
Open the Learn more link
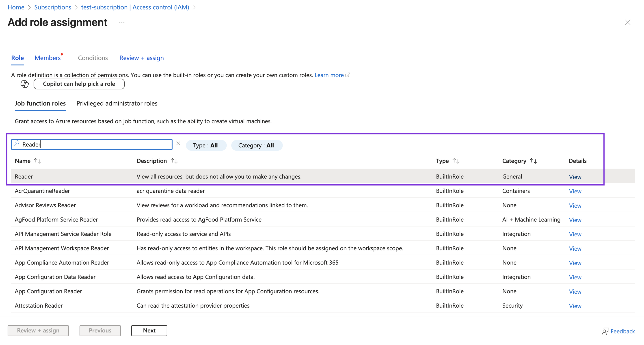click(329, 75)
